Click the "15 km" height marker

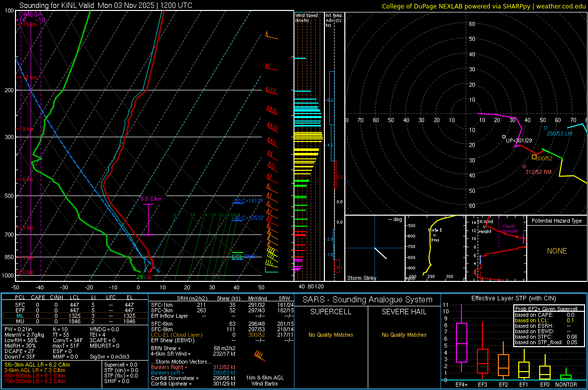coord(29,24)
